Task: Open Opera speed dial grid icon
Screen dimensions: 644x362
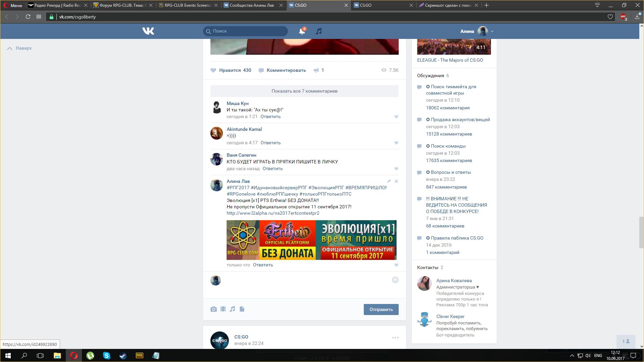Action: pyautogui.click(x=39, y=17)
